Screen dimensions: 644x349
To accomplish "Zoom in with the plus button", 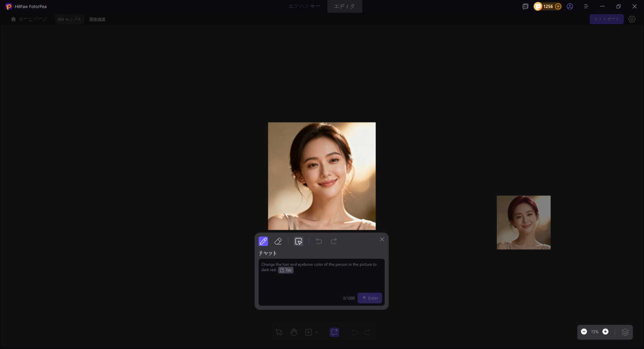I will 605,332.
